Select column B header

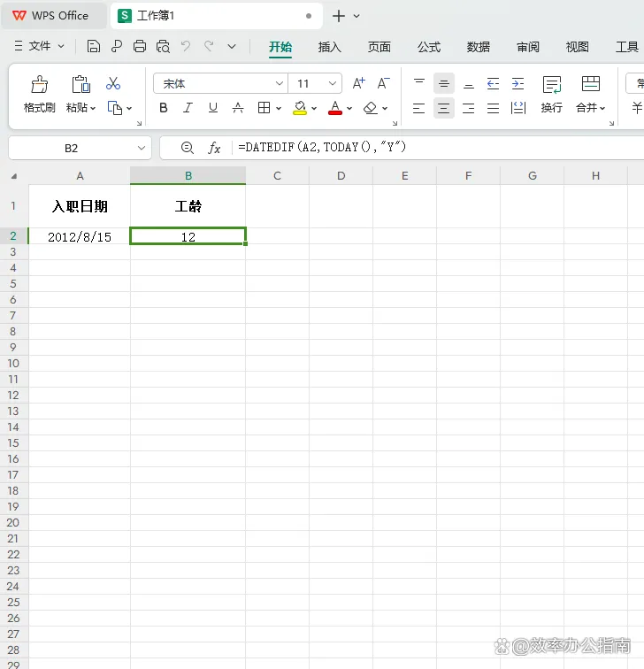(x=188, y=176)
